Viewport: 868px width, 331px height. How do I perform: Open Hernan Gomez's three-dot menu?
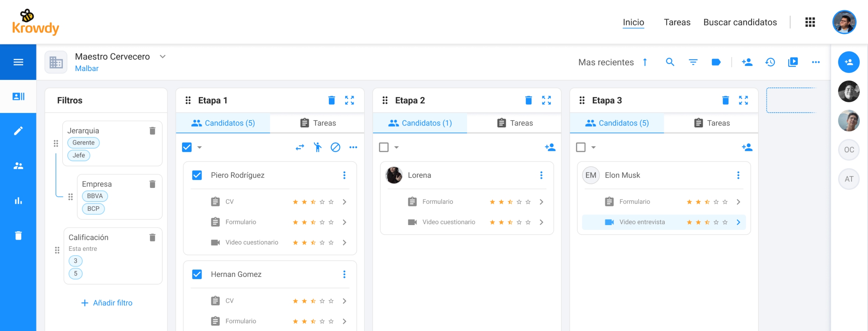pyautogui.click(x=344, y=274)
